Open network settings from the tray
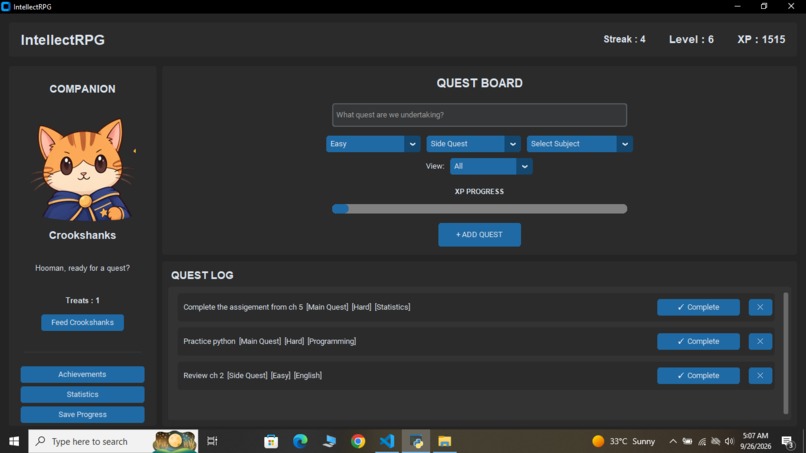Viewport: 806px width, 453px height. pyautogui.click(x=702, y=441)
